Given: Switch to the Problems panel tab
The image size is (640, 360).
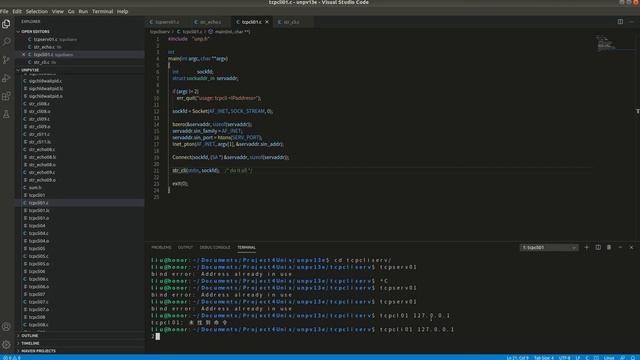Looking at the screenshot, I should 161,247.
